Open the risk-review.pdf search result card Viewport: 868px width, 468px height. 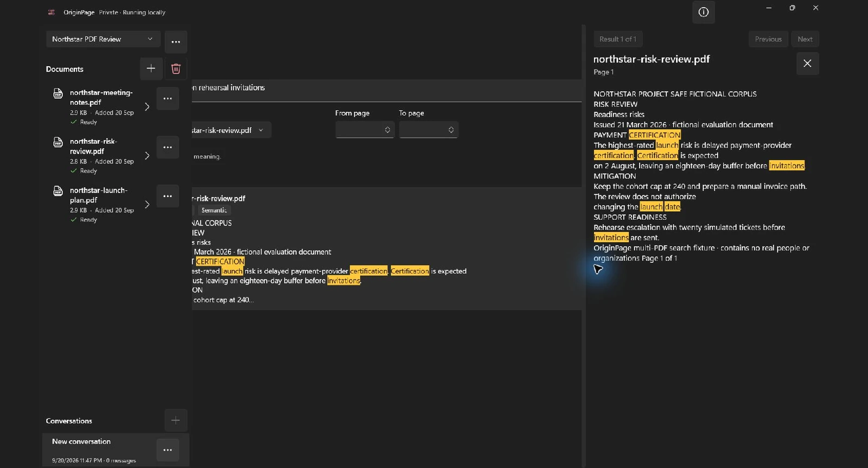tap(386, 249)
